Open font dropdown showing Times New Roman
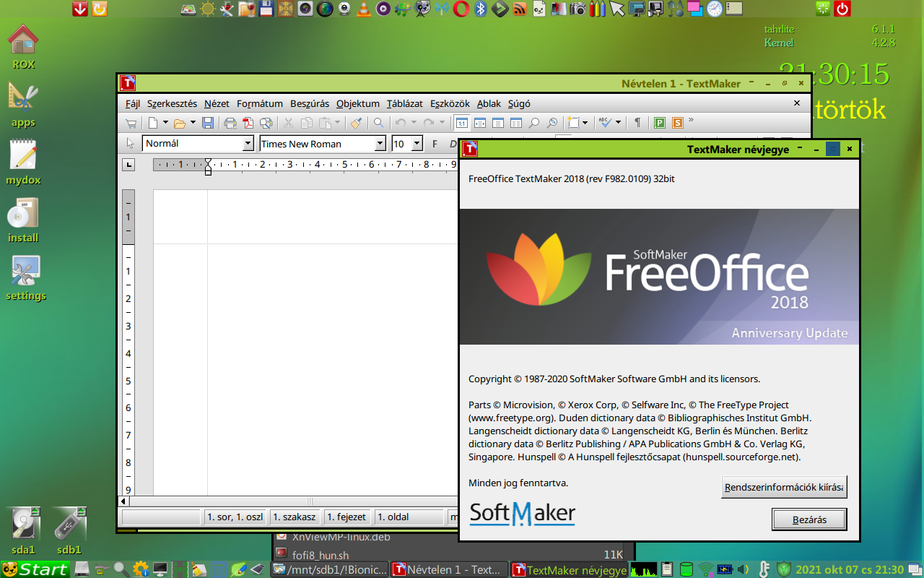This screenshot has width=924, height=578. [380, 144]
